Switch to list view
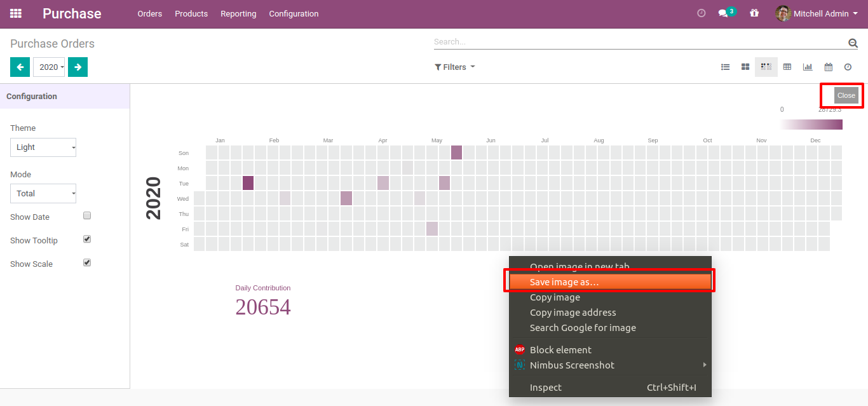Screen dimensions: 868x406 [725, 67]
